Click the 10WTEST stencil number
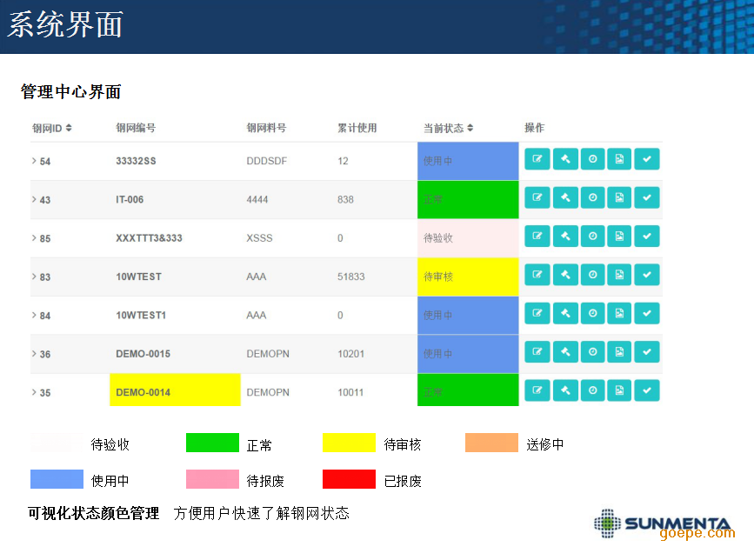 click(x=138, y=277)
